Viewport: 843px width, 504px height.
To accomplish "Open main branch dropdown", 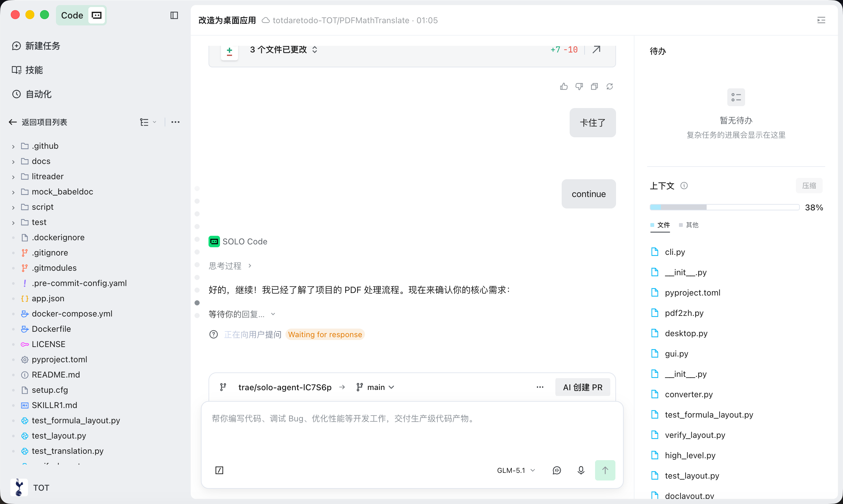I will click(x=375, y=387).
